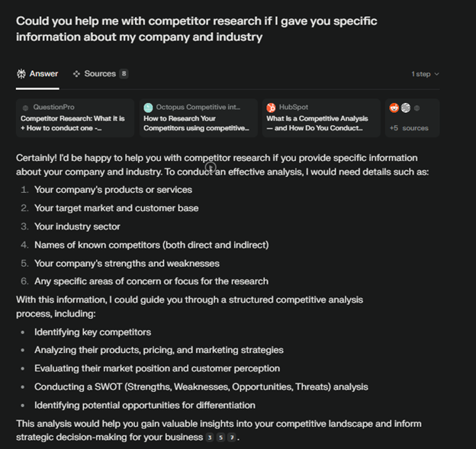
Task: Click the Octopus favicon icon
Action: [x=149, y=108]
